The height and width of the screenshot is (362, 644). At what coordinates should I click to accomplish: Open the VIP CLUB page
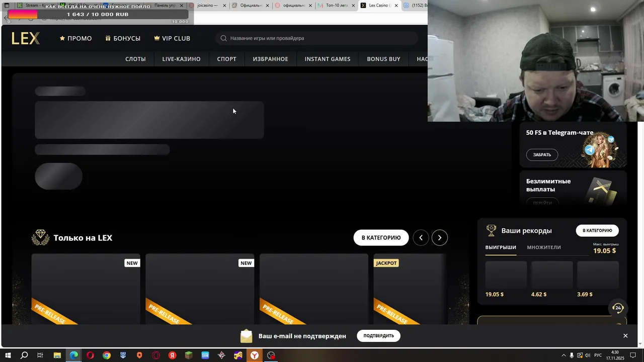[x=172, y=38]
